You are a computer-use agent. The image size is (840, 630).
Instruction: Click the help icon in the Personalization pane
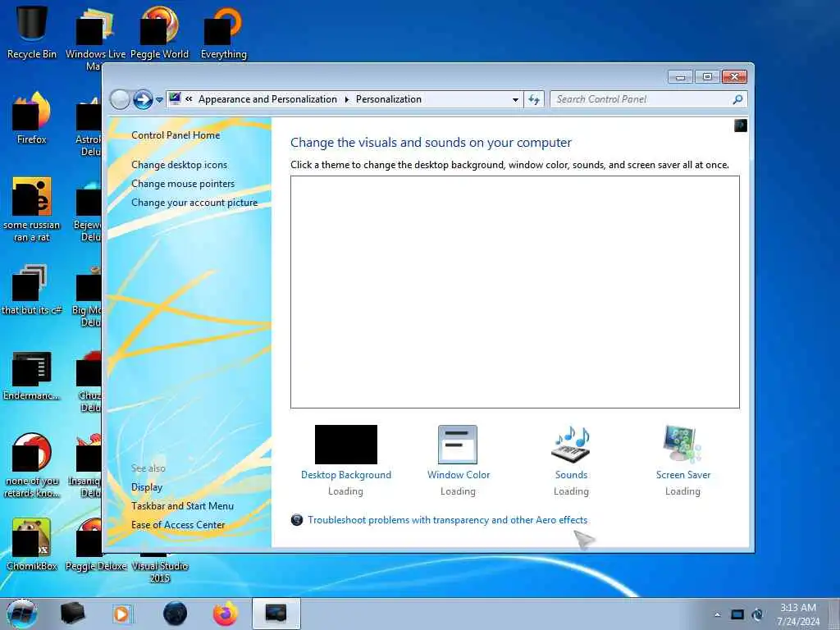(x=741, y=126)
